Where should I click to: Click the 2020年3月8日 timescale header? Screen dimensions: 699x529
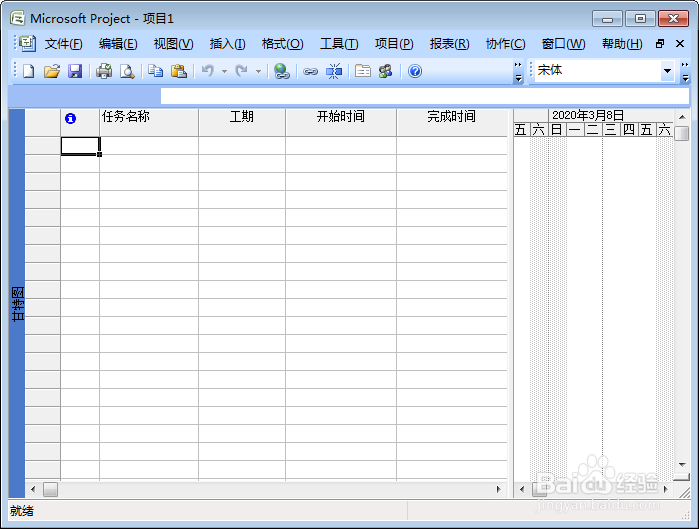tap(610, 115)
